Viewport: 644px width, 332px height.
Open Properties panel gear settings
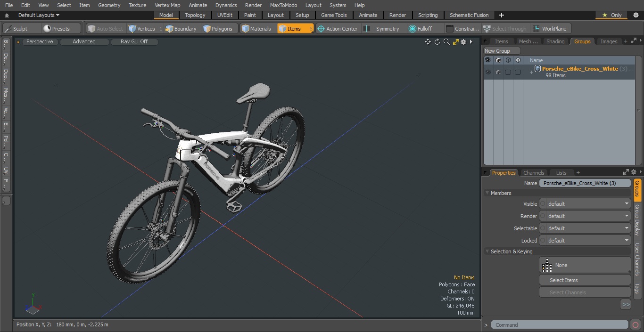coord(634,172)
